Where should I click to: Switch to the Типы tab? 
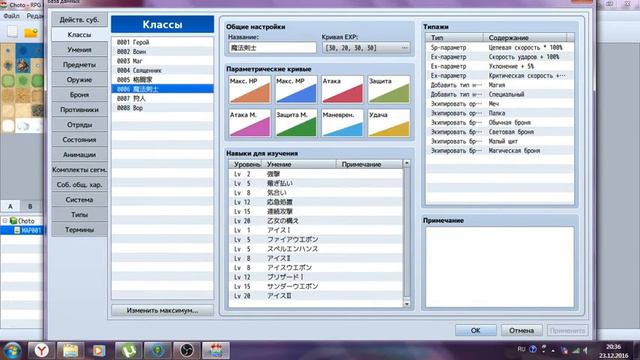[x=80, y=215]
